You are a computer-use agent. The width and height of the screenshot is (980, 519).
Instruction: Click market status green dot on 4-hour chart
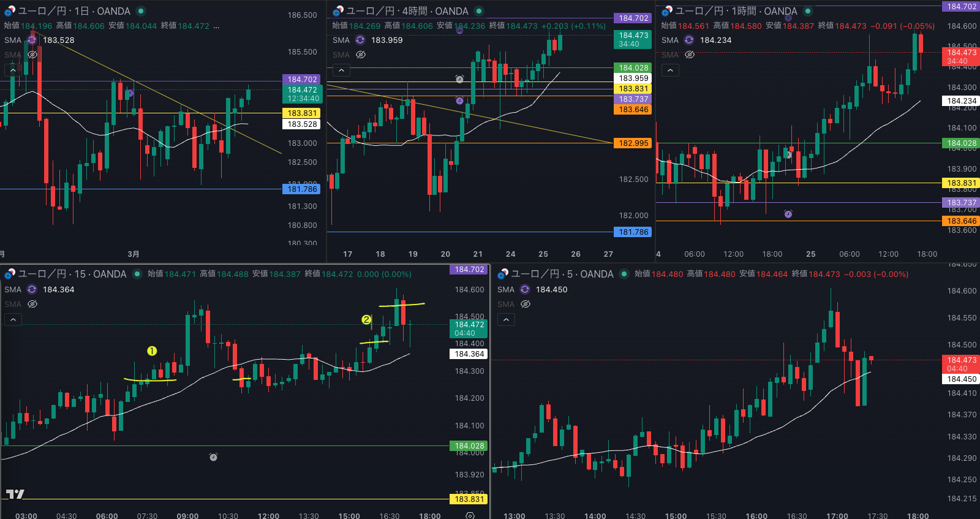tap(479, 11)
